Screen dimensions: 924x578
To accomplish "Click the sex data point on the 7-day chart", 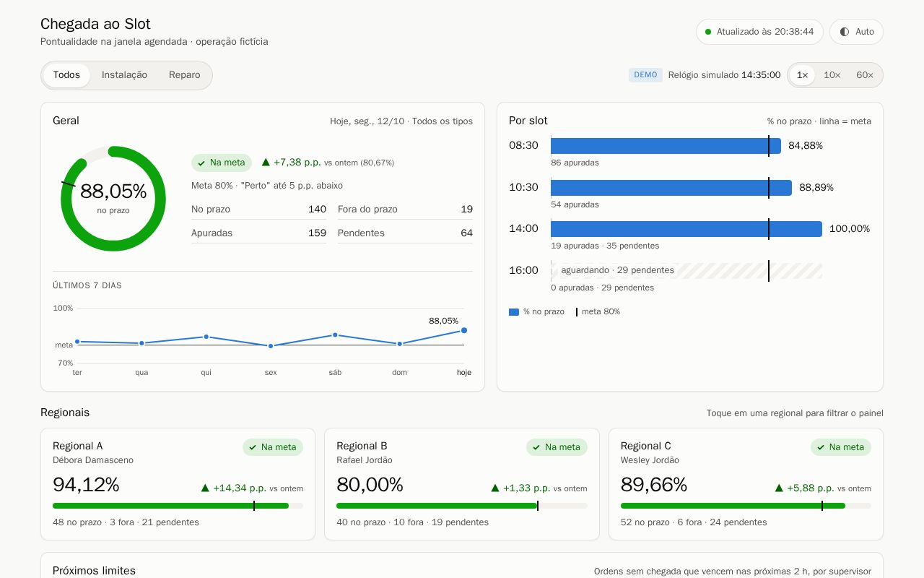I will click(x=271, y=346).
